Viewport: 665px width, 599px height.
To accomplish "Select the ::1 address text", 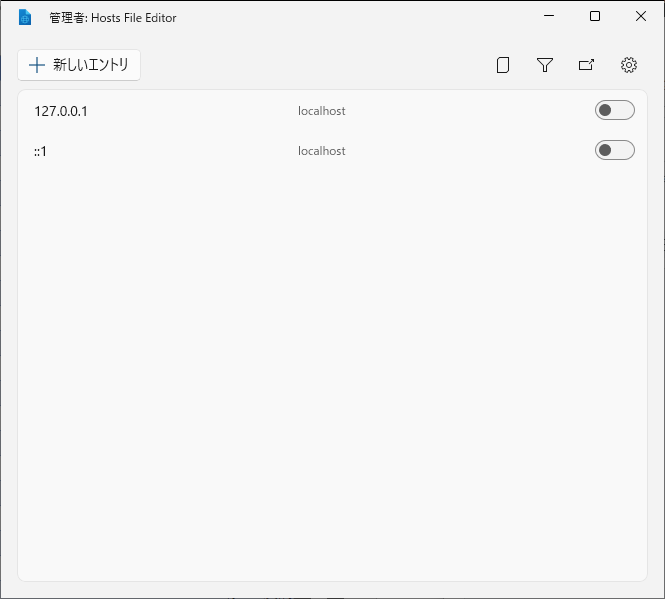I will tap(40, 151).
